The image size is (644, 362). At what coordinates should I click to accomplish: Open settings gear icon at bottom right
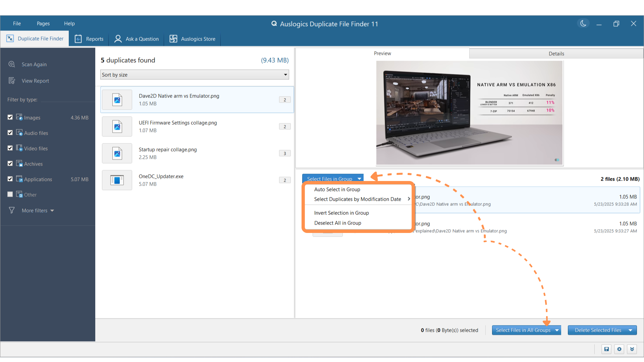point(619,349)
